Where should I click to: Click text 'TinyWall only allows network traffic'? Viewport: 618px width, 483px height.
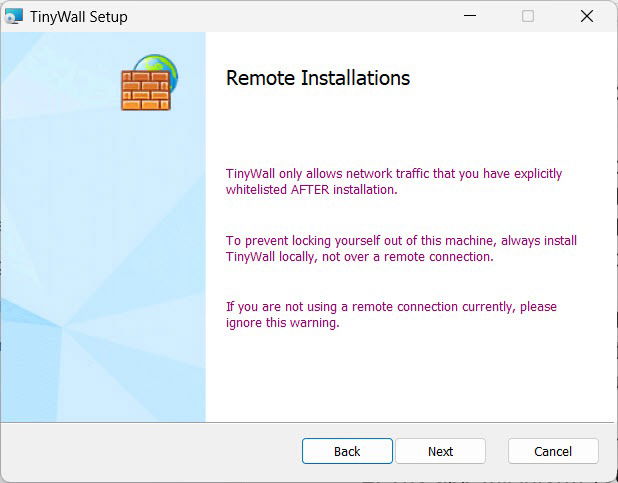click(329, 173)
